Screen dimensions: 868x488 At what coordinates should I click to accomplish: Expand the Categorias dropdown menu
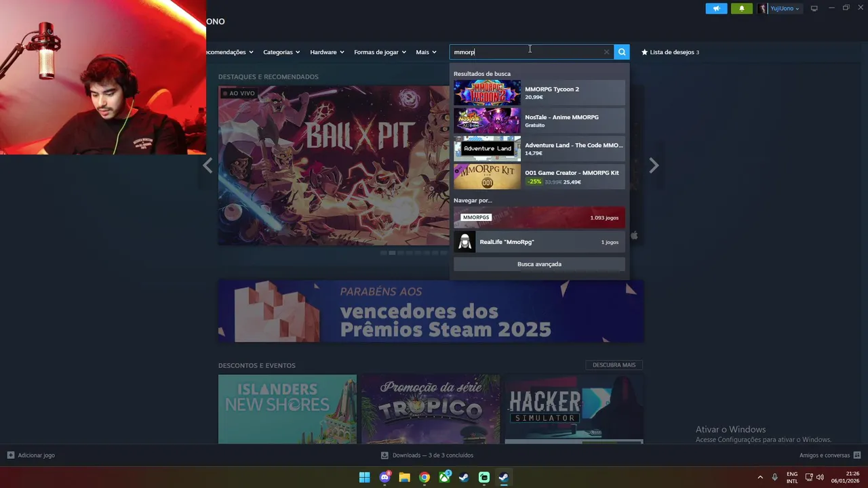pos(281,52)
